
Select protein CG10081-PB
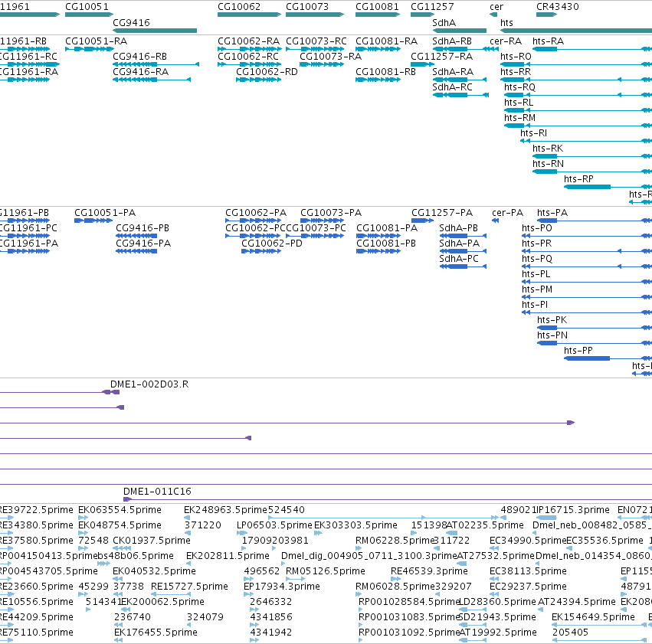tap(386, 244)
